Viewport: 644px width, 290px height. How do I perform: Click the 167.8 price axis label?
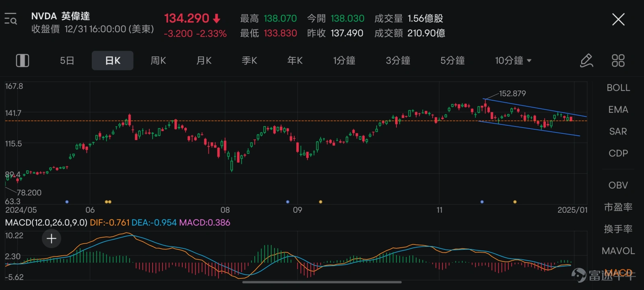(x=14, y=86)
